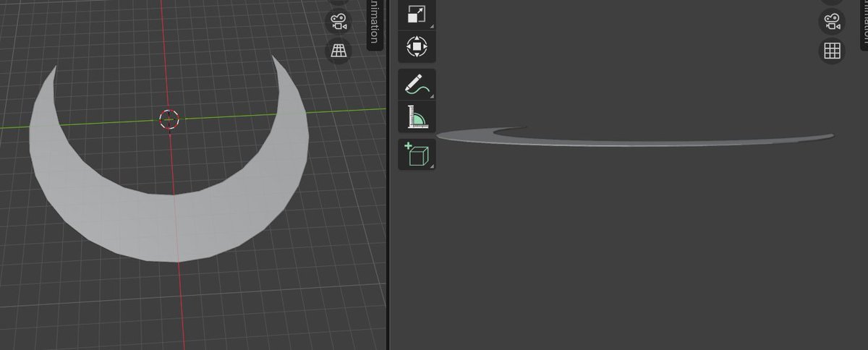
Task: Switch orthographic/perspective grid icon in right viewport
Action: tap(833, 51)
